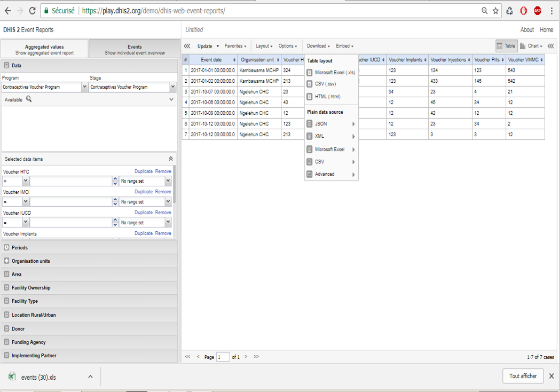The height and width of the screenshot is (392, 559).
Task: Select Microsoft Excel (.xls) table layout download
Action: pyautogui.click(x=334, y=73)
